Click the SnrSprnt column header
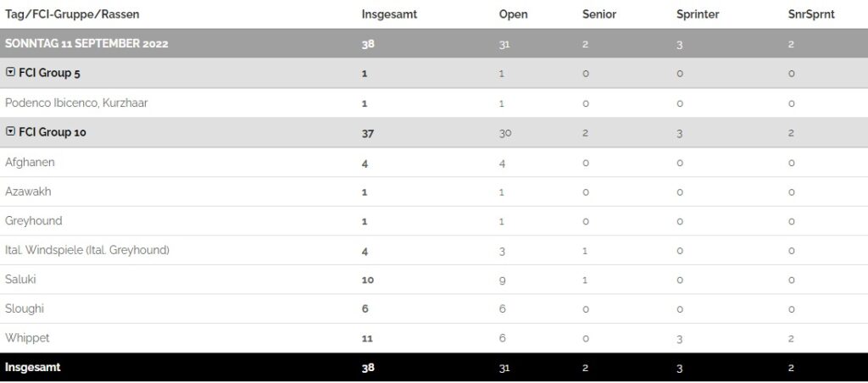The height and width of the screenshot is (383, 868). [x=811, y=14]
